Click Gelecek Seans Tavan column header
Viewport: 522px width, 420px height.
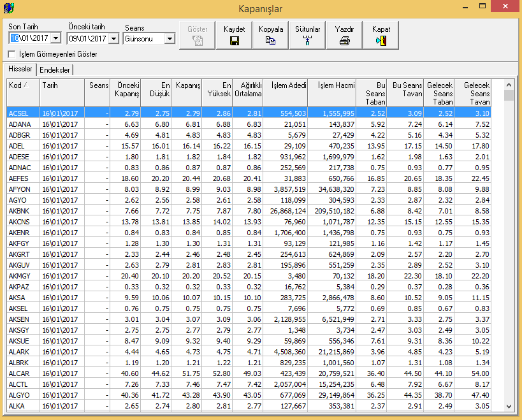coord(473,93)
